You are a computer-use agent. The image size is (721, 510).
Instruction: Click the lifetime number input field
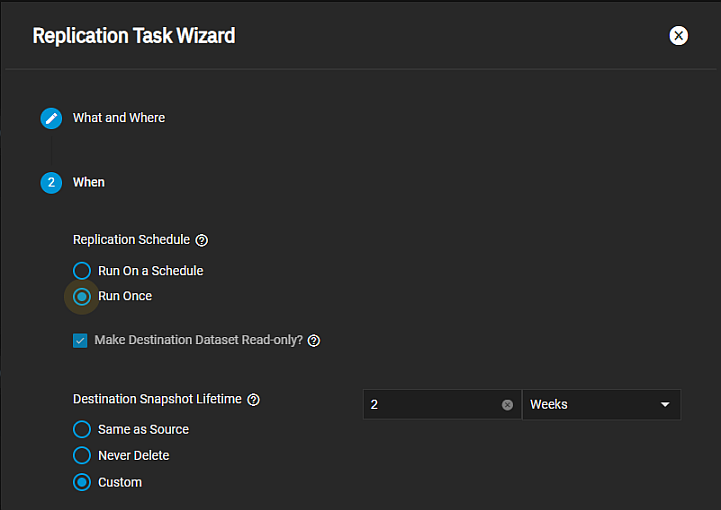430,405
